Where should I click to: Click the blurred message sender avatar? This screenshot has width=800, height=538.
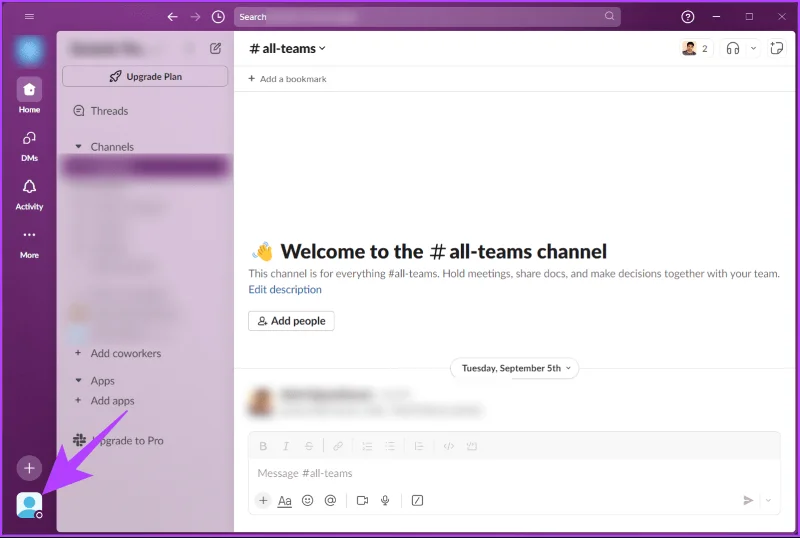tap(261, 402)
